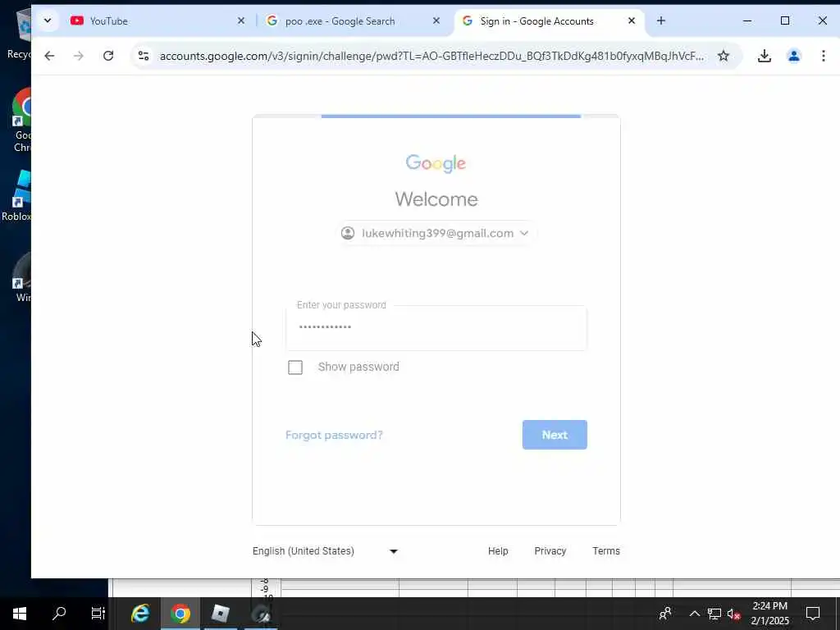The width and height of the screenshot is (840, 630).
Task: Open a new tab with plus button
Action: [661, 21]
